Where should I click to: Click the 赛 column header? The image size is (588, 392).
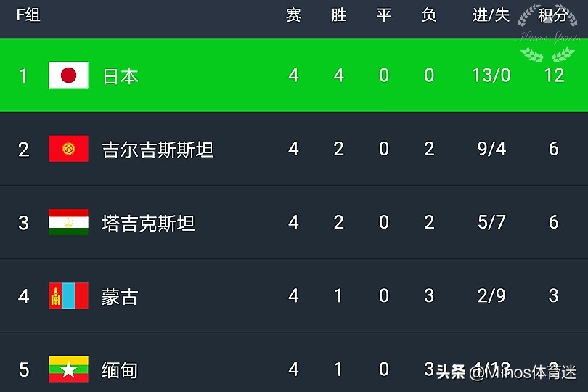pyautogui.click(x=293, y=15)
